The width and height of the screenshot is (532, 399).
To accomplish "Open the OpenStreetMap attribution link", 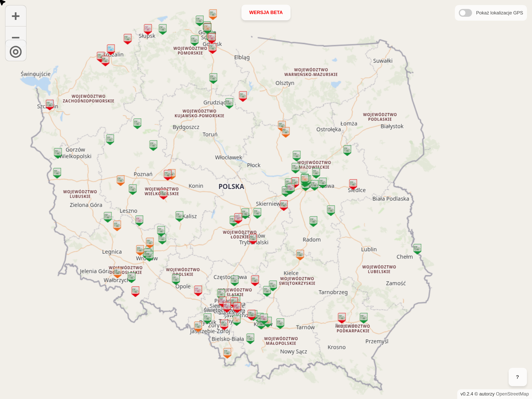I will (512, 394).
